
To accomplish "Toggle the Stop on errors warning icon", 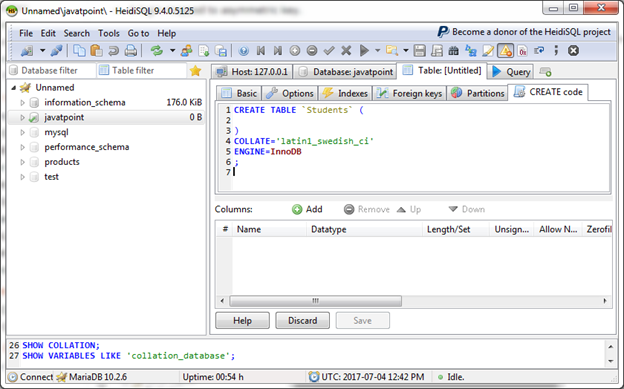I will [x=505, y=51].
